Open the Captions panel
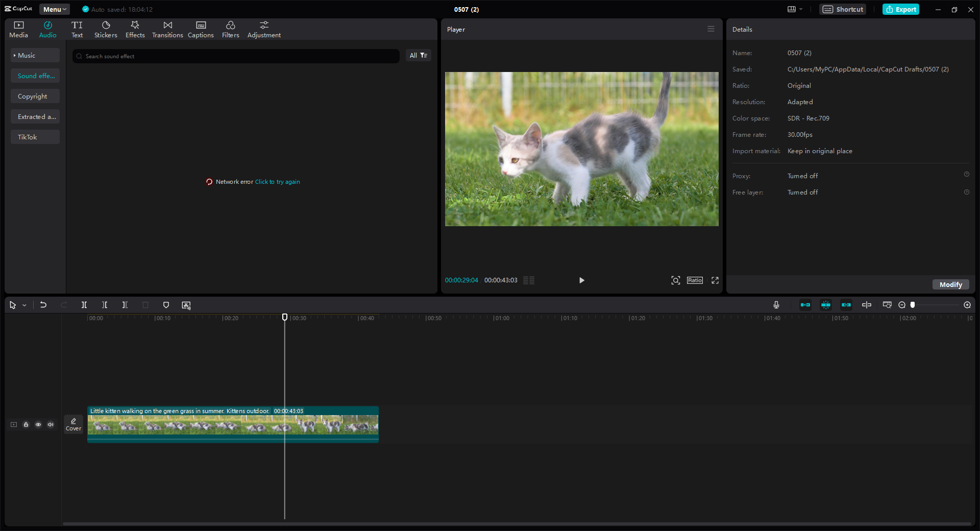The width and height of the screenshot is (980, 531). pyautogui.click(x=200, y=29)
